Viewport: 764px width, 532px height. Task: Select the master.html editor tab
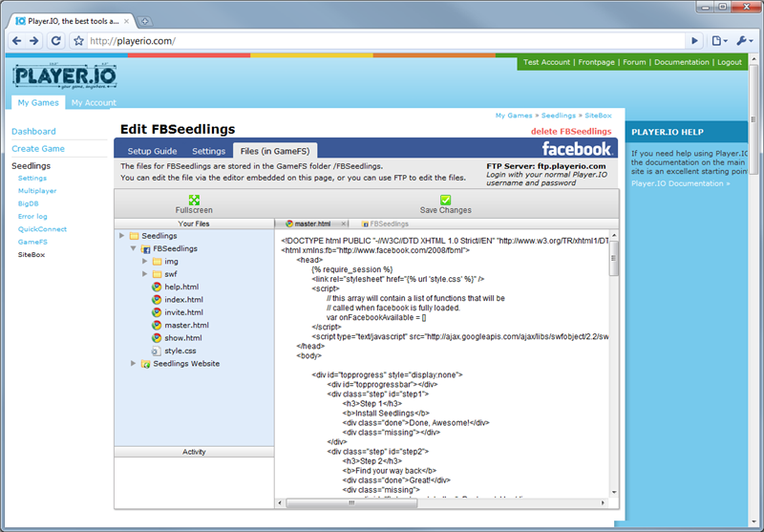tap(312, 223)
